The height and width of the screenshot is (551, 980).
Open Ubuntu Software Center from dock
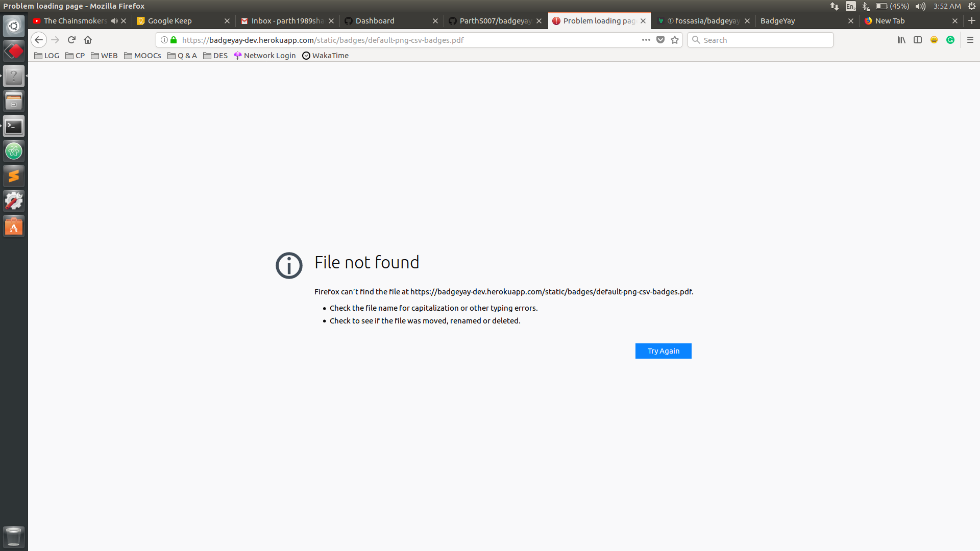click(x=14, y=226)
